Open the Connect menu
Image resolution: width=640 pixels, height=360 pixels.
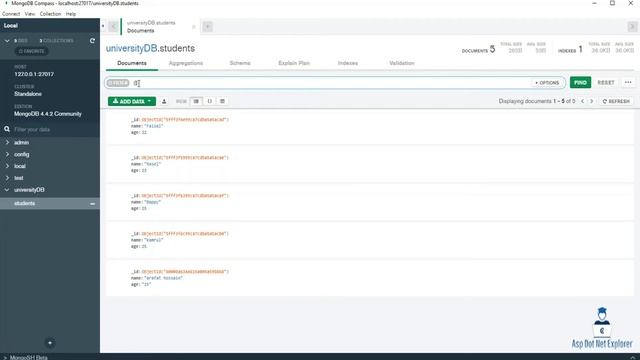click(x=11, y=14)
